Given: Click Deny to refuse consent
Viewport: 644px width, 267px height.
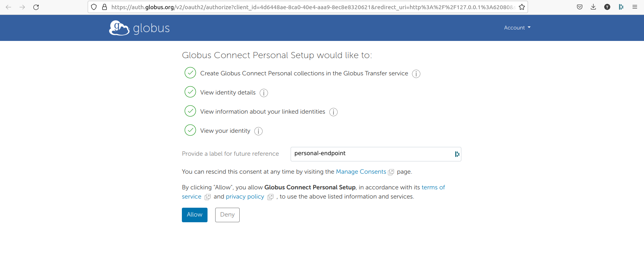Looking at the screenshot, I should [x=227, y=215].
